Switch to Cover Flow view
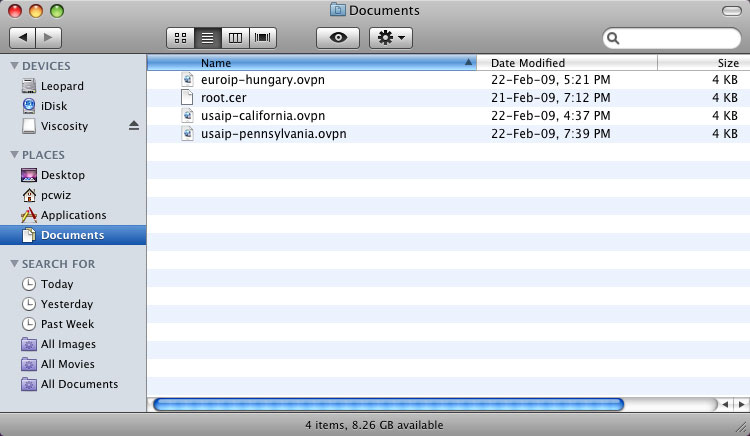750x436 pixels. [x=263, y=38]
